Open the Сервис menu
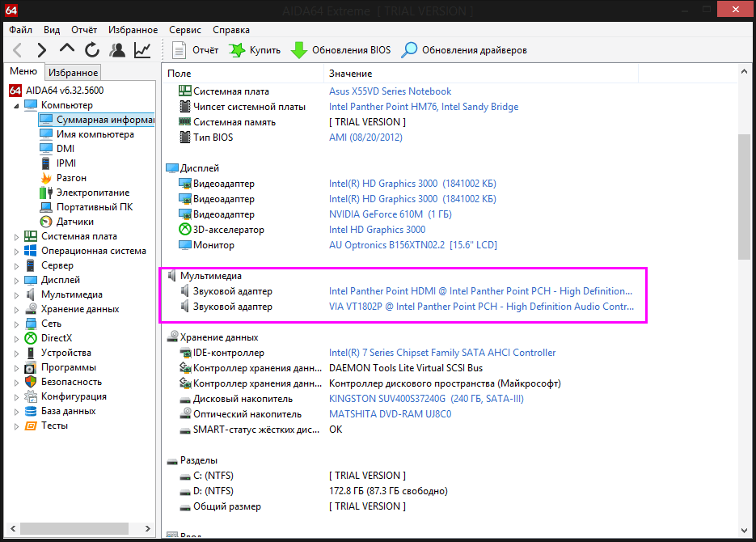756x542 pixels. (x=185, y=28)
